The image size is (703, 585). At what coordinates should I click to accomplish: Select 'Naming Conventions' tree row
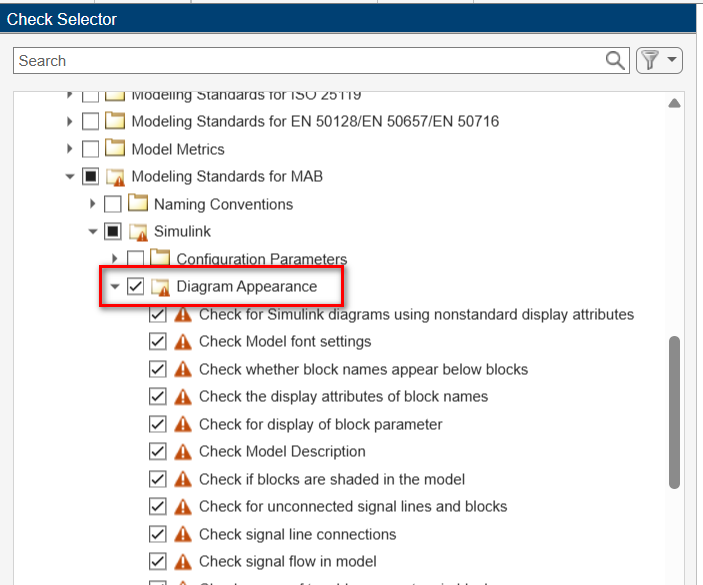tap(223, 204)
